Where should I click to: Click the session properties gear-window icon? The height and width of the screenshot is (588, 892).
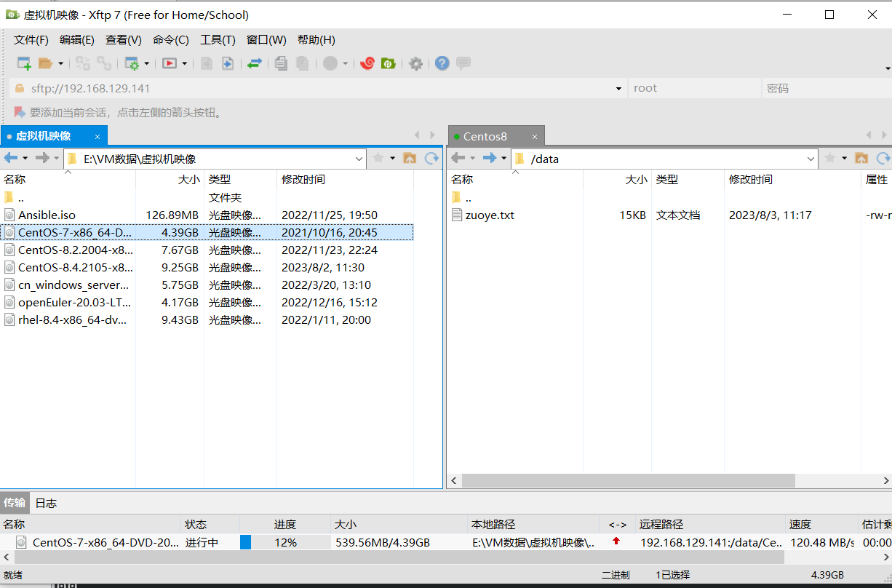(132, 63)
